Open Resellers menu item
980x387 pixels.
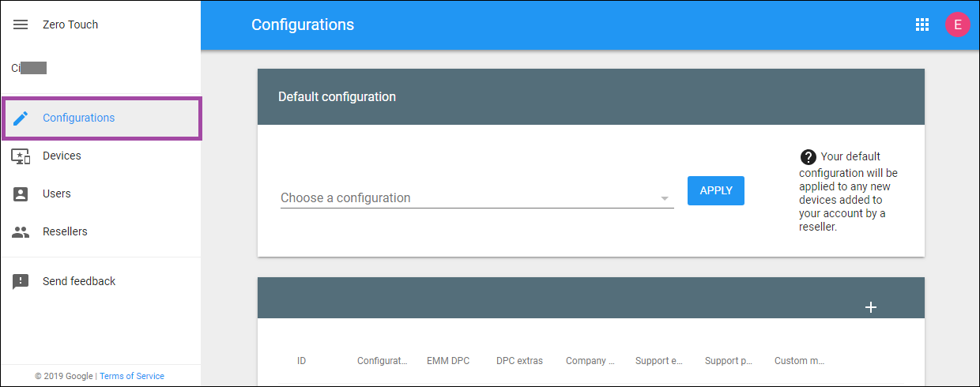[65, 231]
